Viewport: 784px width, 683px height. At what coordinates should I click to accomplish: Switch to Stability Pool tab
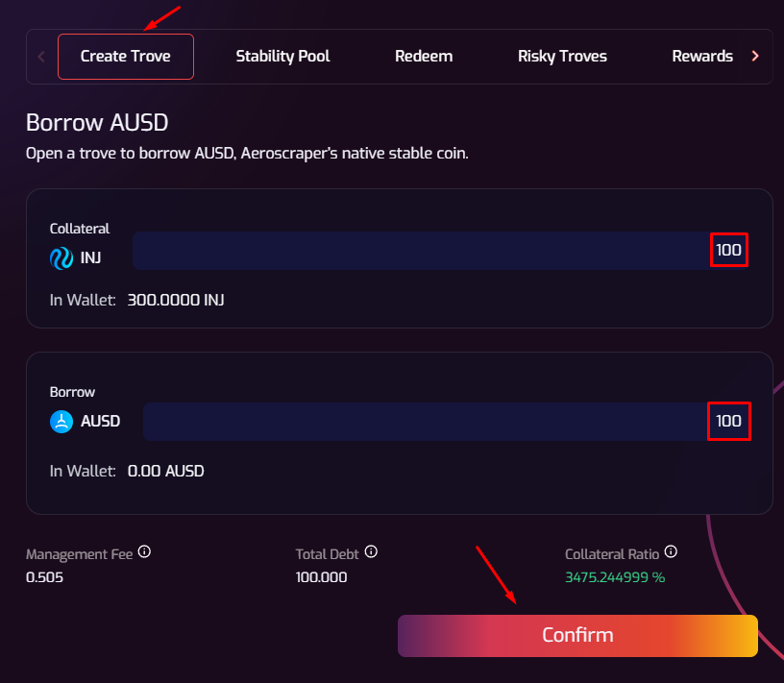click(x=282, y=56)
